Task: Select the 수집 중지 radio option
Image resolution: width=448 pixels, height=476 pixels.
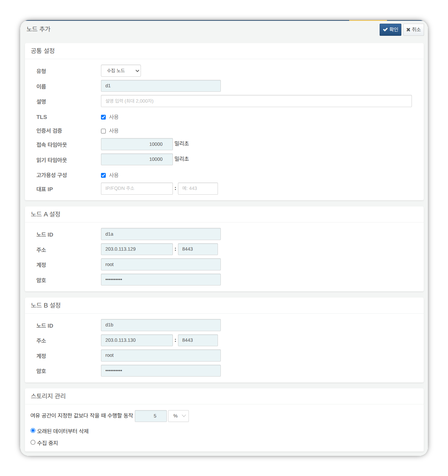Action: click(x=33, y=442)
